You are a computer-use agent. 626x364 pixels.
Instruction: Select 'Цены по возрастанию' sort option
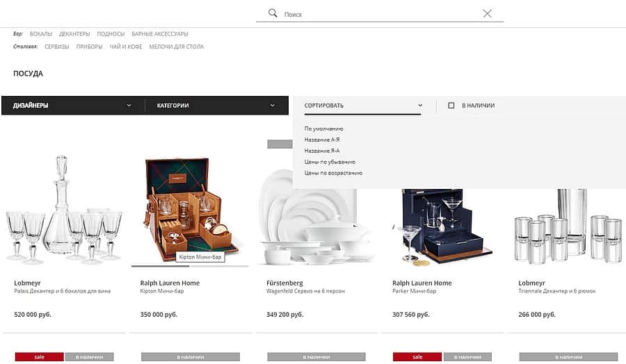(x=333, y=173)
